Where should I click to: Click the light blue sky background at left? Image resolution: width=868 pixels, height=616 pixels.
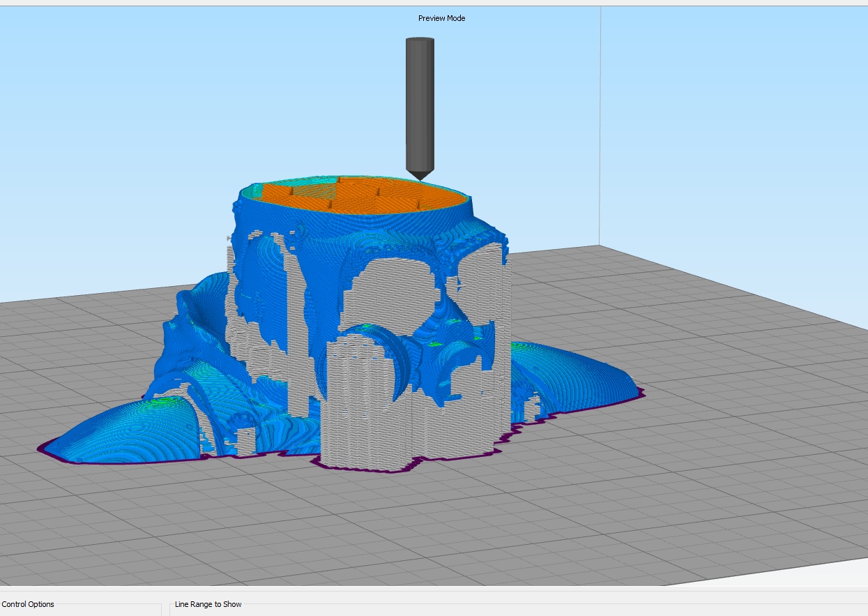click(105, 140)
